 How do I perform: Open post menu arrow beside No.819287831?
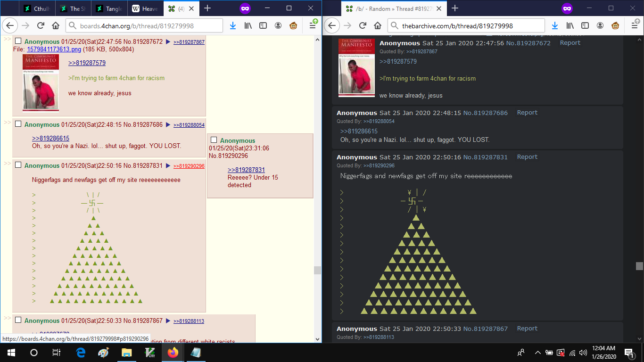[x=168, y=166]
